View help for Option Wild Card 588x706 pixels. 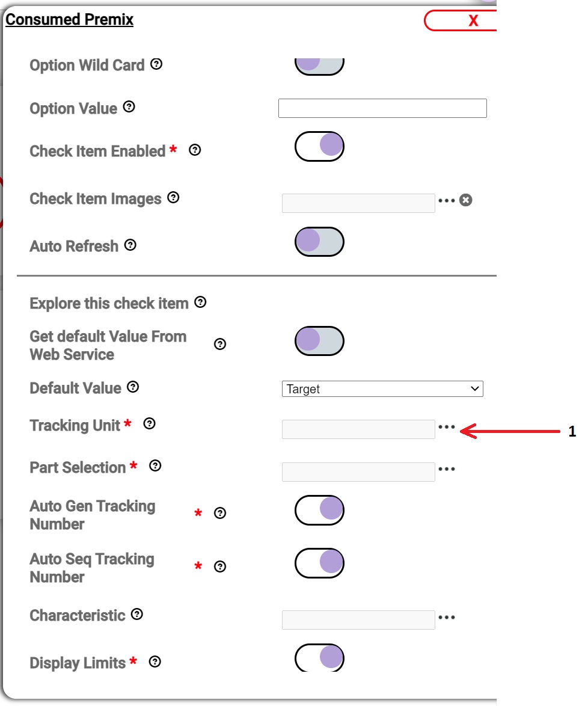pos(156,64)
